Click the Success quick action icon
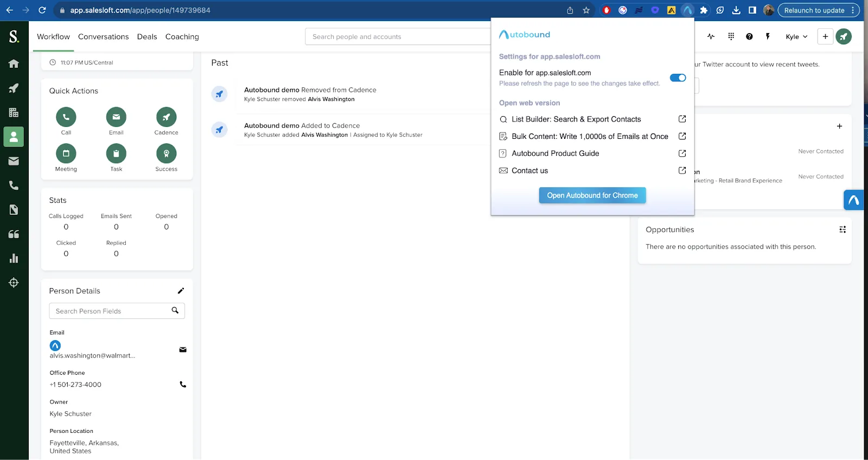 167,154
